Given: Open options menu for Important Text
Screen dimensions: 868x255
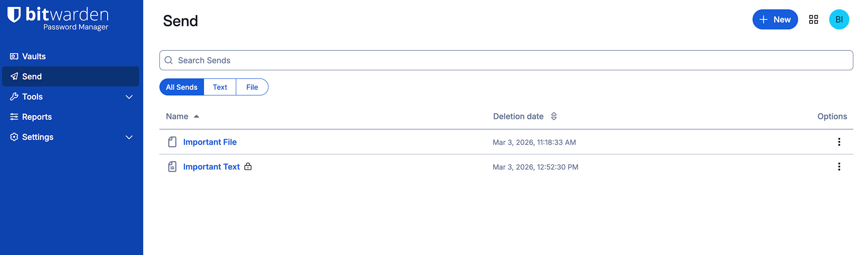Looking at the screenshot, I should click(x=839, y=167).
